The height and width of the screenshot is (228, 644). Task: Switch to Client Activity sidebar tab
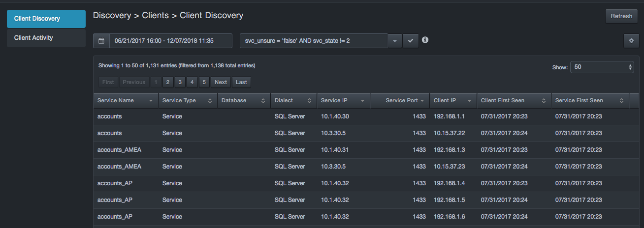coord(46,38)
